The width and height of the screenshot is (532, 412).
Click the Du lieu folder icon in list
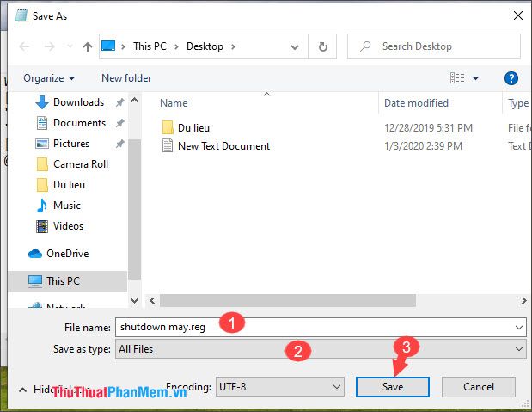pyautogui.click(x=168, y=127)
